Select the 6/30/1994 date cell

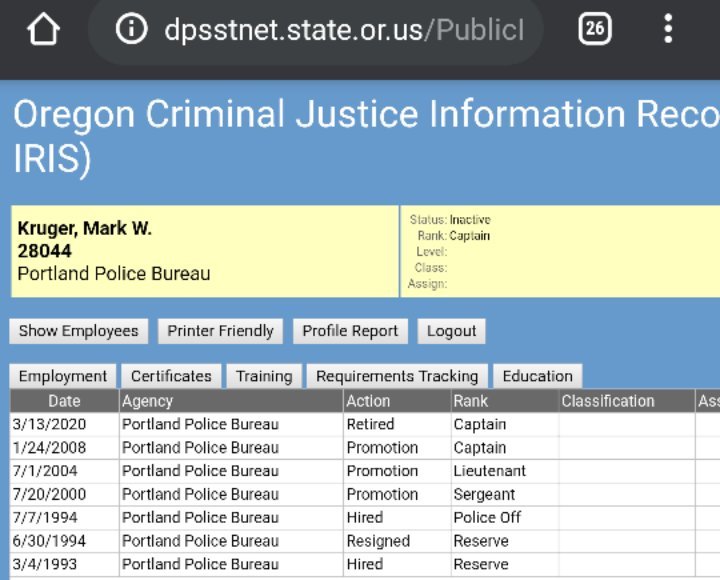point(64,541)
